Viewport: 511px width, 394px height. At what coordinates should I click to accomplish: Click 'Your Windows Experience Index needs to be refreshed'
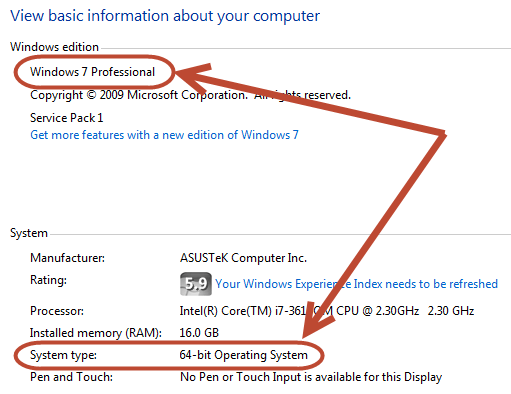click(356, 284)
